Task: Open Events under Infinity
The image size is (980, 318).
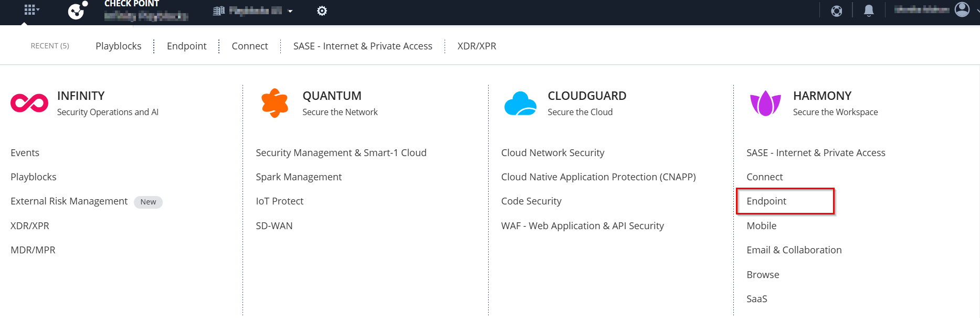Action: tap(25, 152)
